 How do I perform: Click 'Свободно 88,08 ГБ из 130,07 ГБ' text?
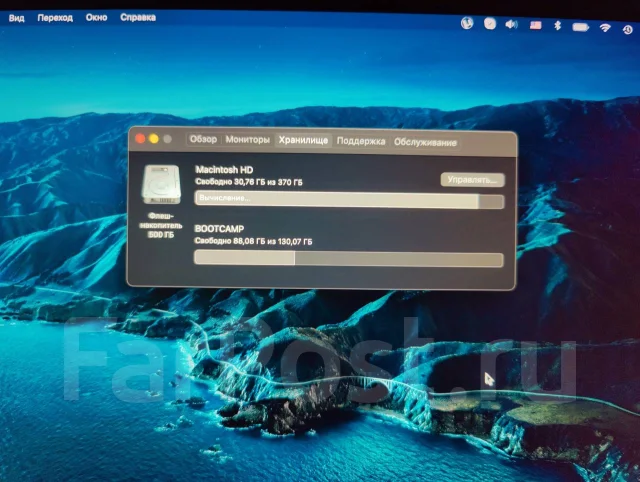click(253, 241)
